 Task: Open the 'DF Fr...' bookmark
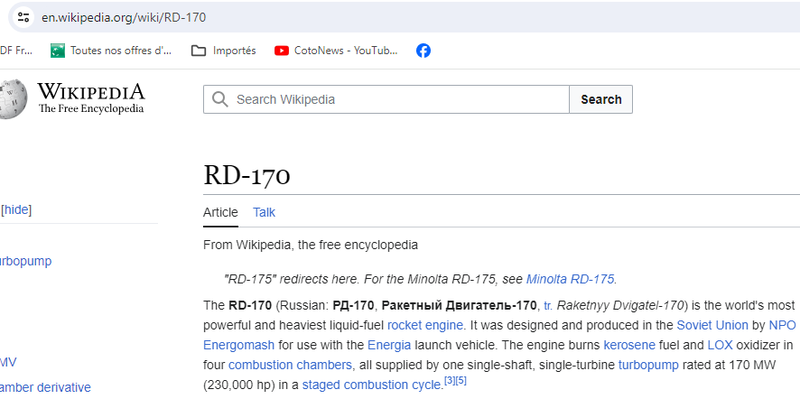(16, 51)
